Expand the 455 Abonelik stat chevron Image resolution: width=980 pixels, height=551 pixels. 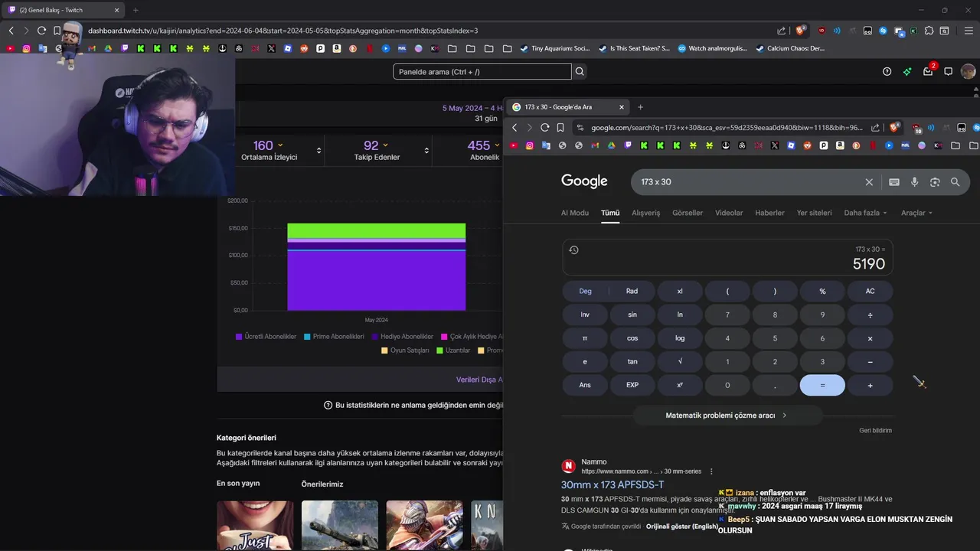tap(496, 145)
